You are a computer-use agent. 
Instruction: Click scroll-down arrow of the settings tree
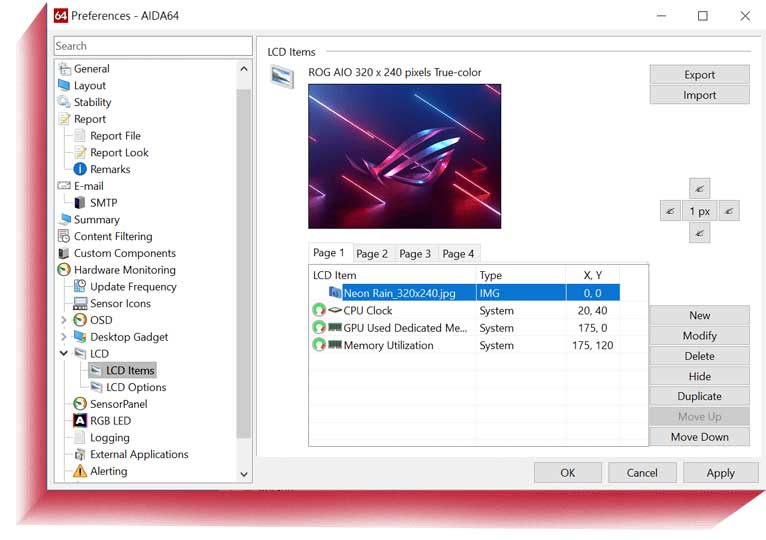pyautogui.click(x=244, y=474)
